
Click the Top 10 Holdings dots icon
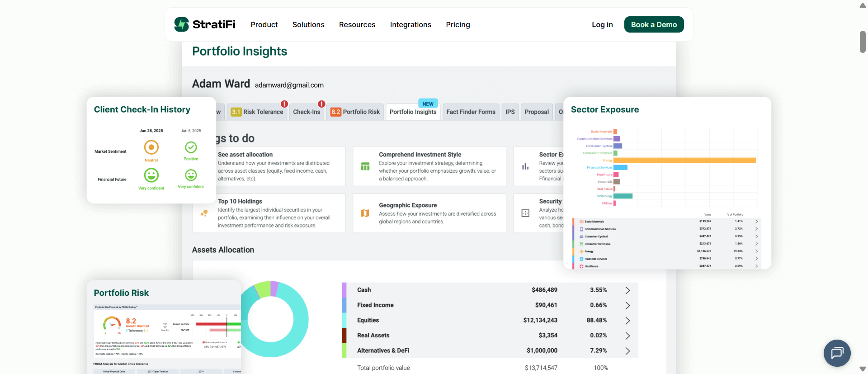pyautogui.click(x=204, y=213)
